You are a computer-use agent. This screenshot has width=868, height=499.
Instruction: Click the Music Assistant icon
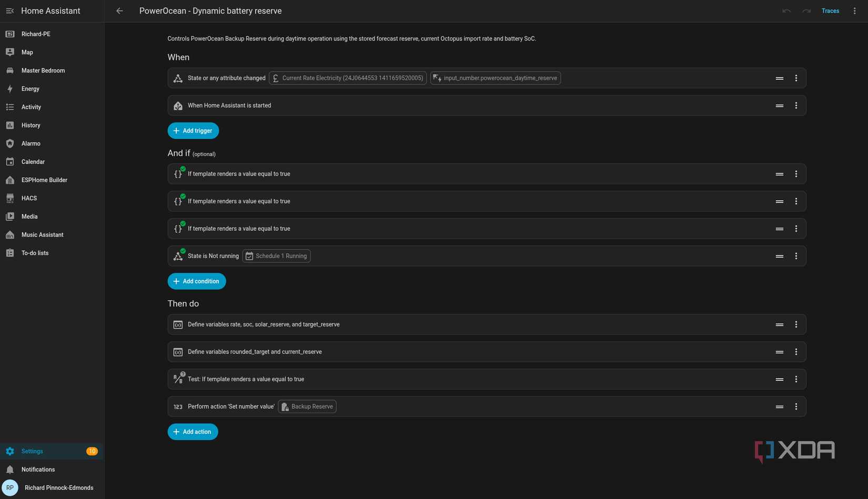pos(10,235)
